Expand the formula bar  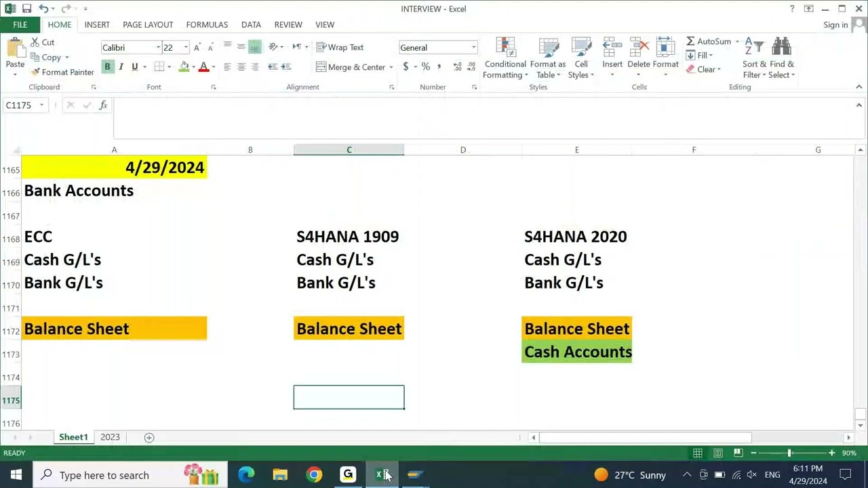pyautogui.click(x=859, y=105)
